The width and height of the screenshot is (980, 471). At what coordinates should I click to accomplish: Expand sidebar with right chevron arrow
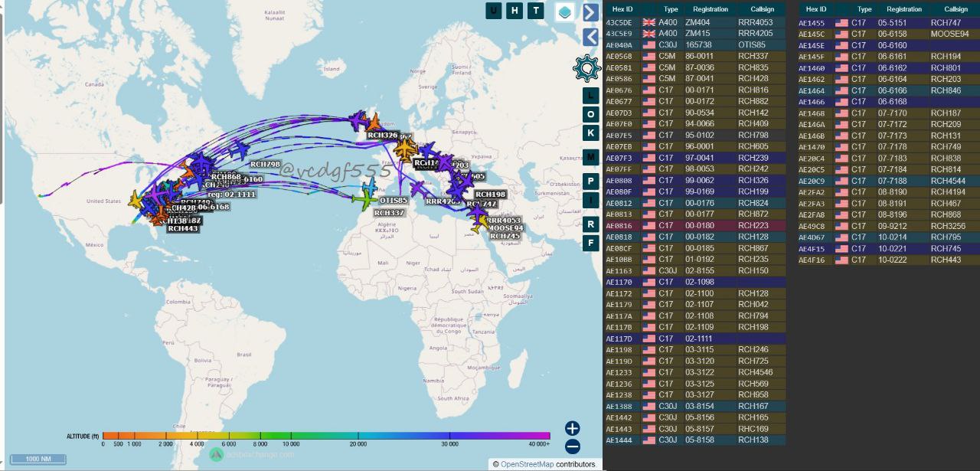pos(590,12)
